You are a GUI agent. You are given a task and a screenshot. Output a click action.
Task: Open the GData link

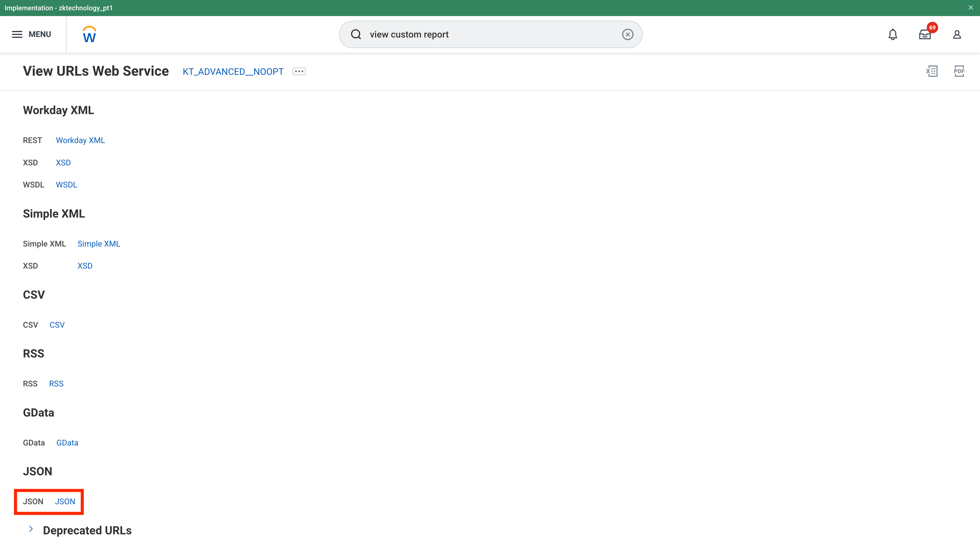point(67,443)
